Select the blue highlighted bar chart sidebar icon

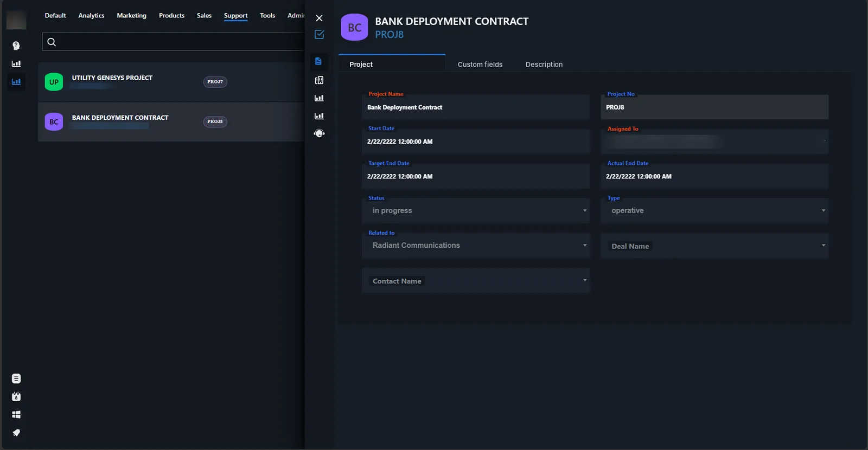[16, 82]
